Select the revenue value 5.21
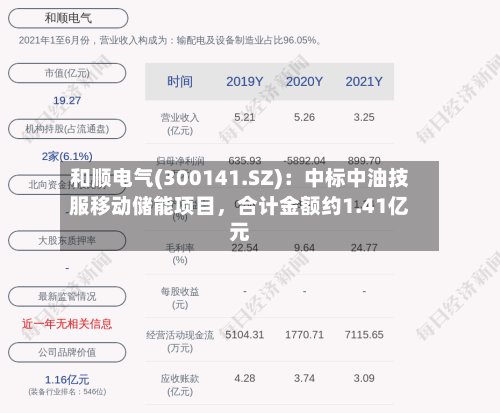This screenshot has width=500, height=413. [x=245, y=117]
